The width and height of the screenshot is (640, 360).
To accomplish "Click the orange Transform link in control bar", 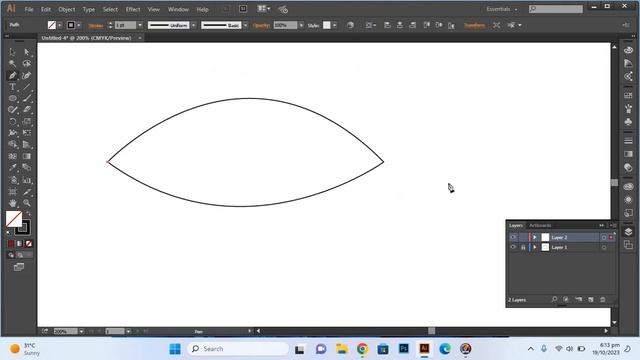I will [x=474, y=25].
